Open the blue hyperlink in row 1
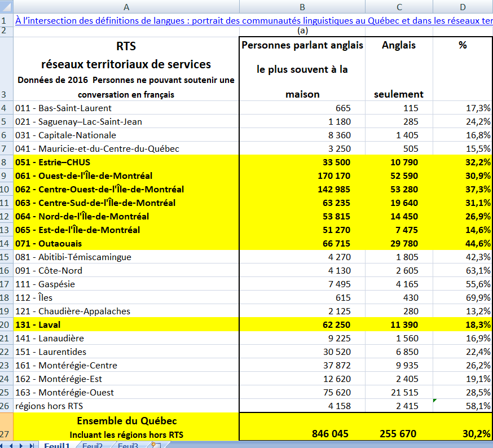The image size is (493, 448). coord(254,20)
